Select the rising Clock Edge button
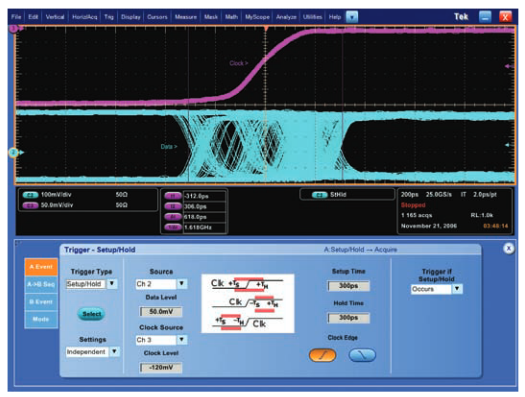The width and height of the screenshot is (525, 397). (322, 355)
